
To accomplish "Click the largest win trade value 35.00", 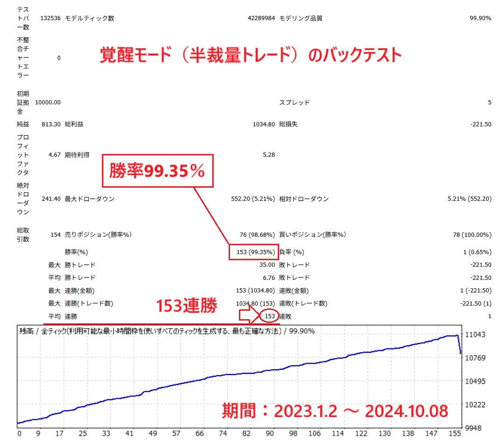I will click(x=267, y=265).
